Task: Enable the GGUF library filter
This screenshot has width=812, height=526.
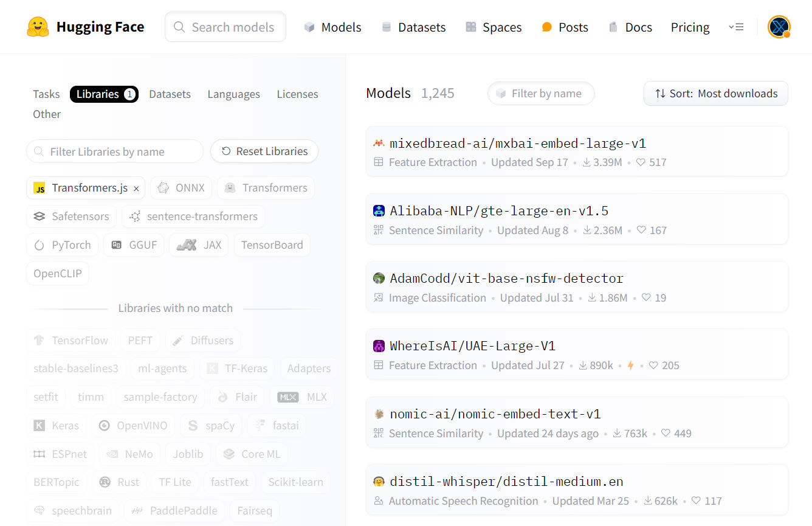Action: tap(134, 245)
